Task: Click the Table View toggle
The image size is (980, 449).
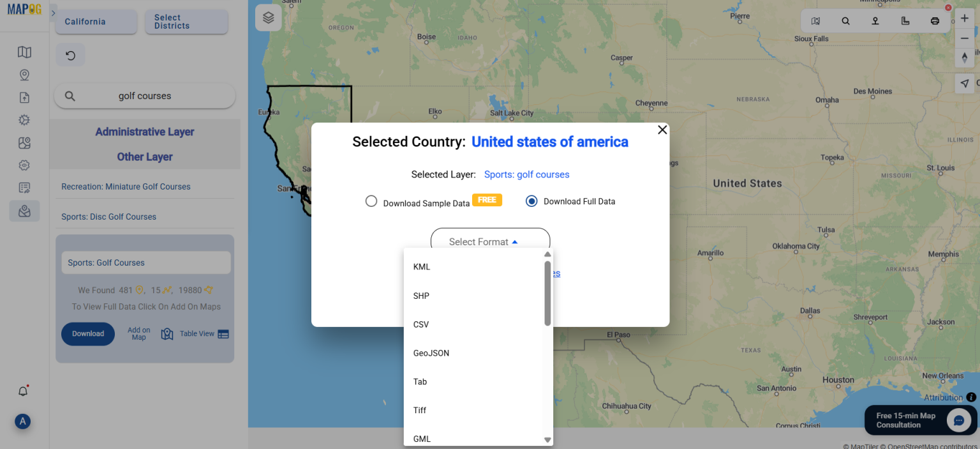Action: click(194, 333)
